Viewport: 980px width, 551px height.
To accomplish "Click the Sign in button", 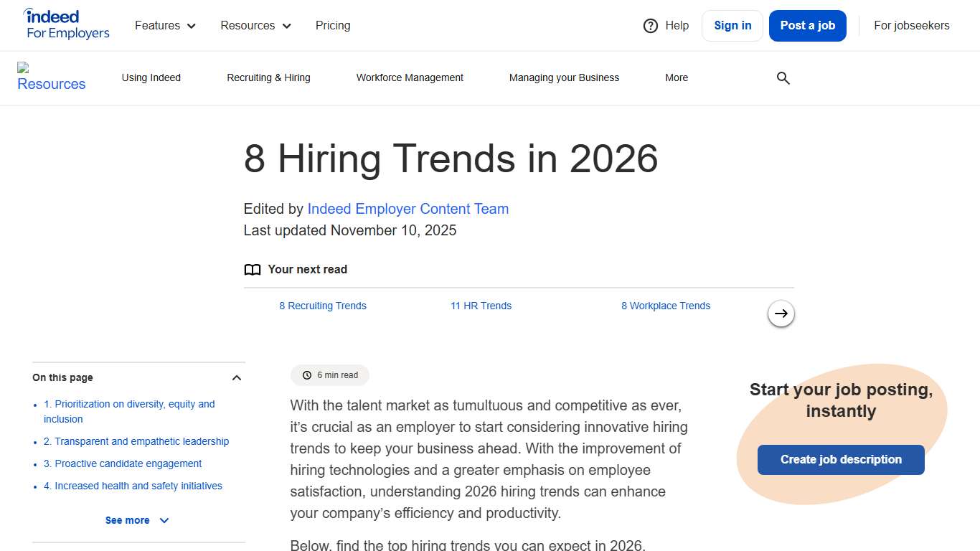I will pyautogui.click(x=732, y=25).
